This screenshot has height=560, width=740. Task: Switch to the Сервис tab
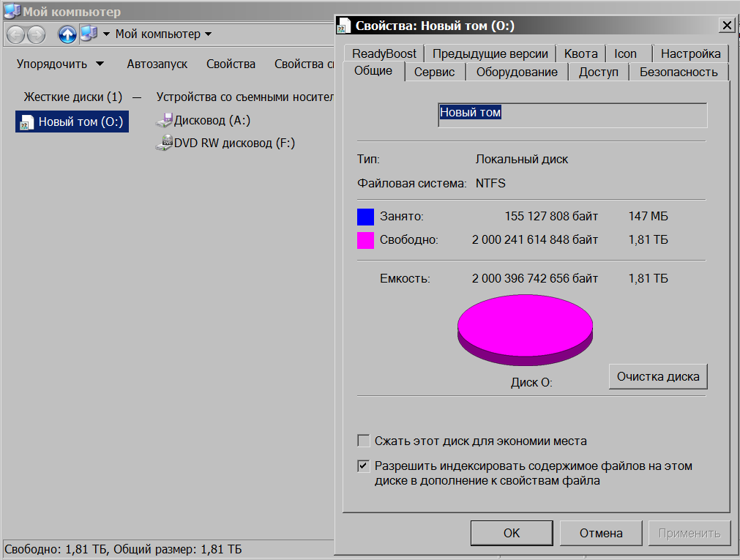434,72
